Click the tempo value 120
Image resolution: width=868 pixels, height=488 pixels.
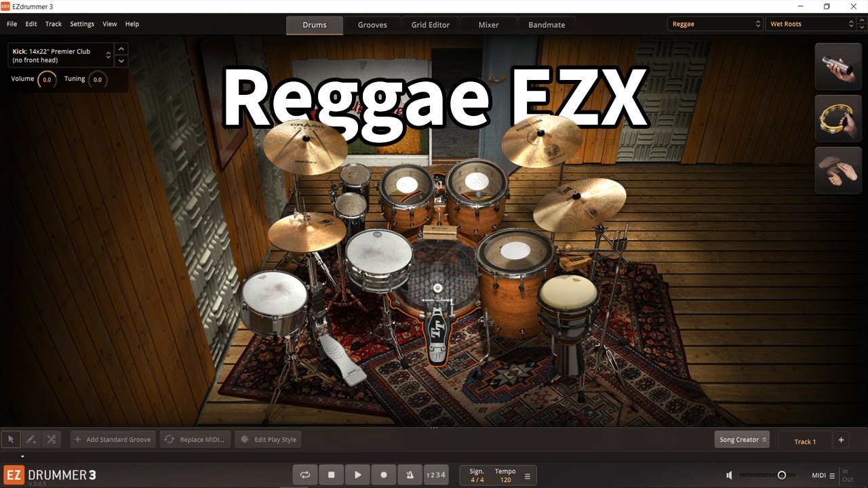coord(505,480)
